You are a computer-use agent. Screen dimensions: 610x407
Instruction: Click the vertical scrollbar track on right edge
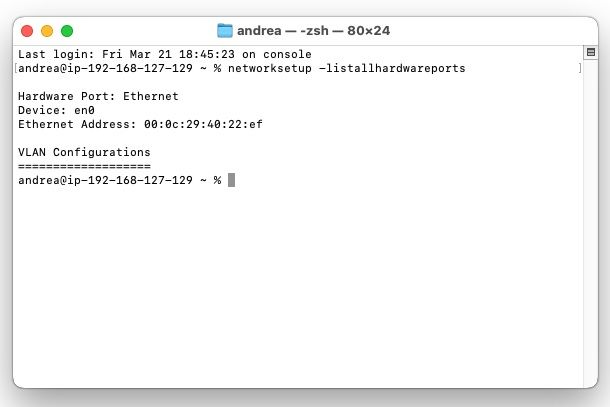point(591,222)
